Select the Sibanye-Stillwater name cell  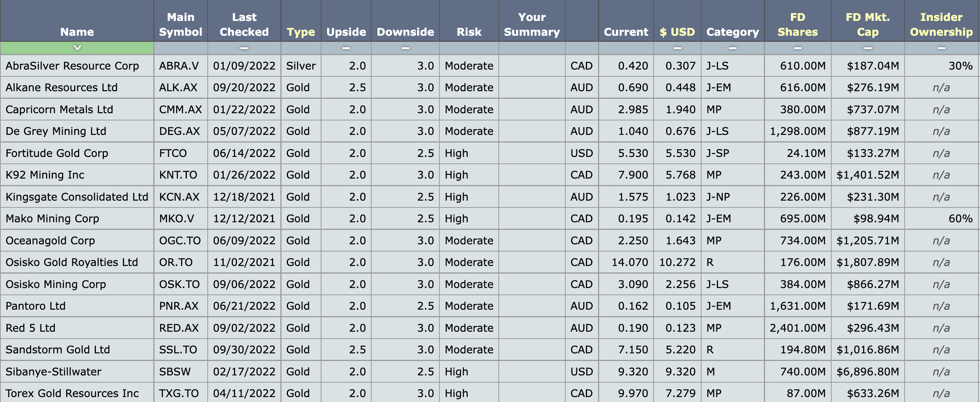[77, 372]
